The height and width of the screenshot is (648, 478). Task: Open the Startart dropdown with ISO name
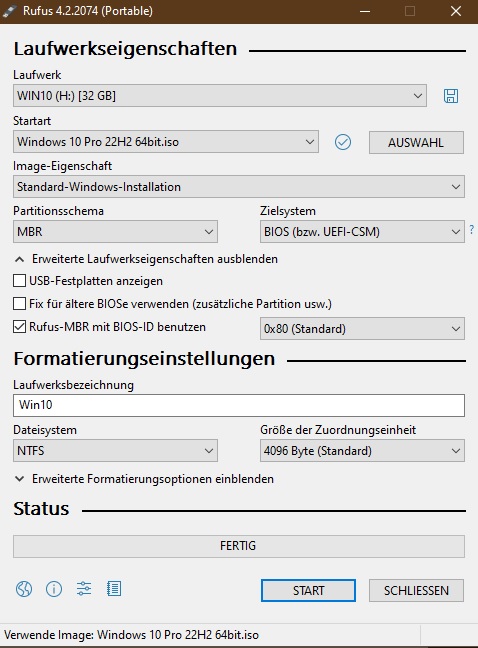click(x=166, y=142)
